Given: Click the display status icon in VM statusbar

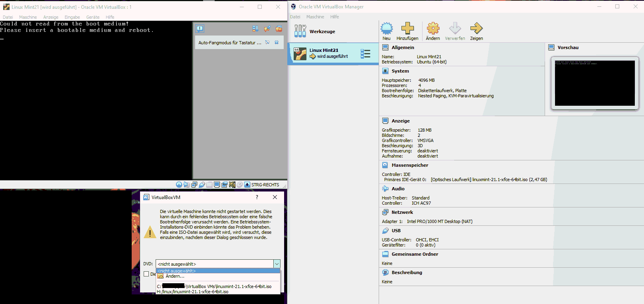Looking at the screenshot, I should coord(217,185).
